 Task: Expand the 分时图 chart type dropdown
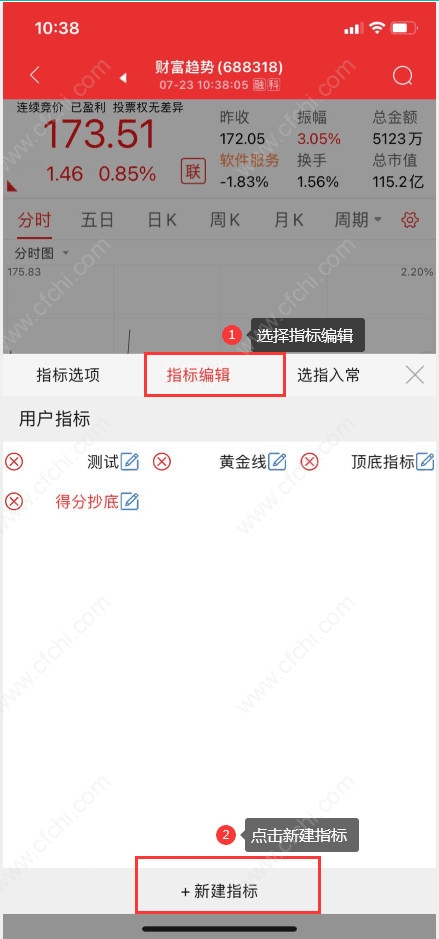click(x=41, y=253)
